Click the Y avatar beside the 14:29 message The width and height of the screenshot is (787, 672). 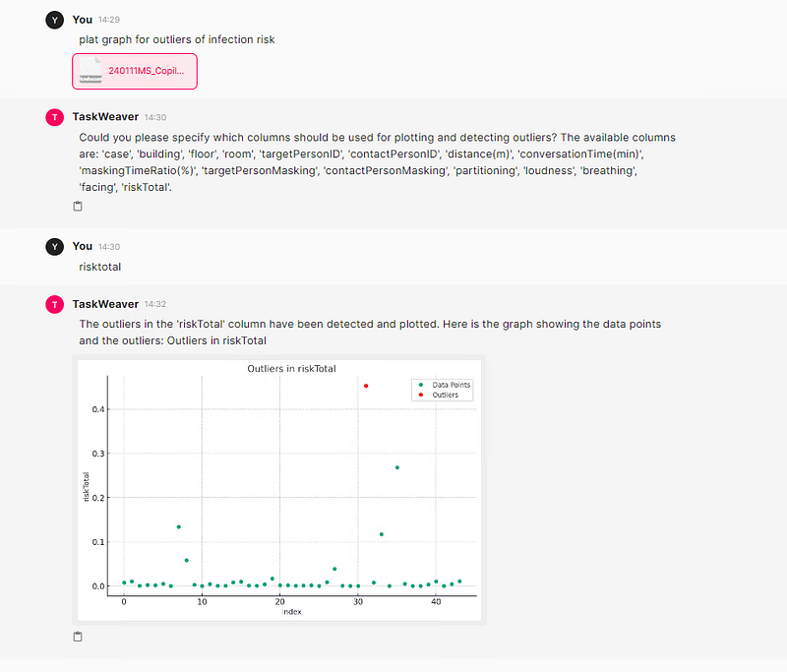55,20
